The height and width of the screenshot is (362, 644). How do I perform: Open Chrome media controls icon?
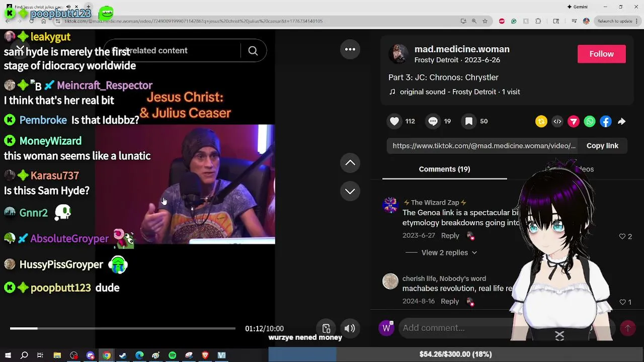pos(574,21)
